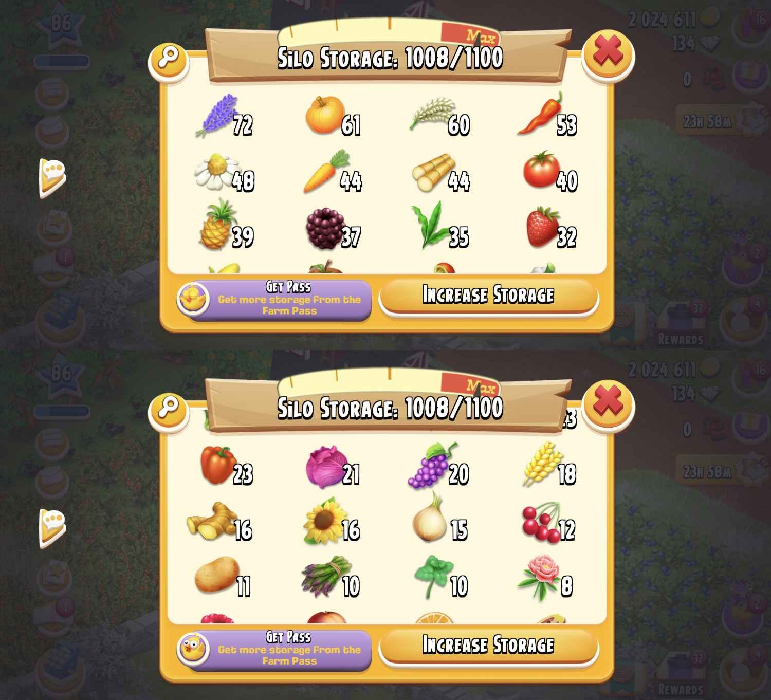The height and width of the screenshot is (700, 771).
Task: Pick the red cabbage showing 21
Action: click(333, 467)
